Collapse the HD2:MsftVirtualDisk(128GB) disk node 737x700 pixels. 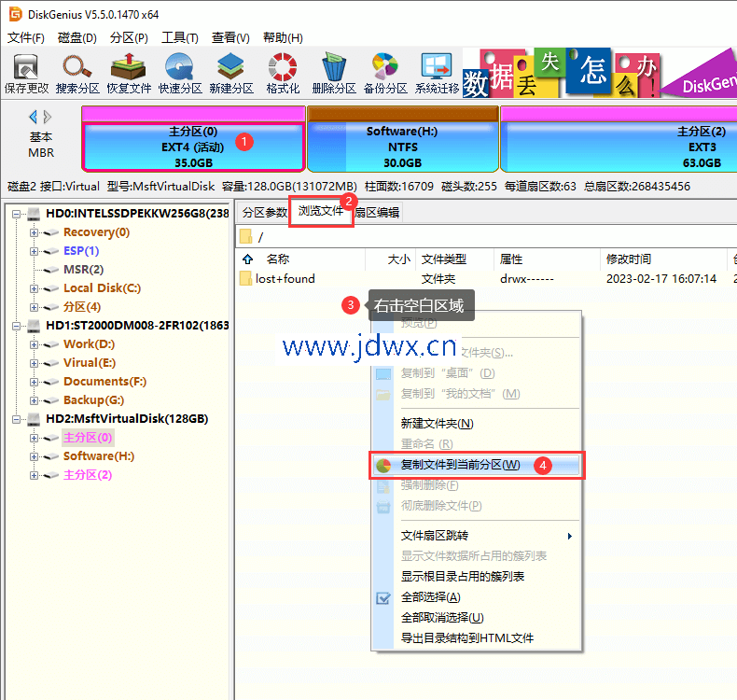pos(16,418)
